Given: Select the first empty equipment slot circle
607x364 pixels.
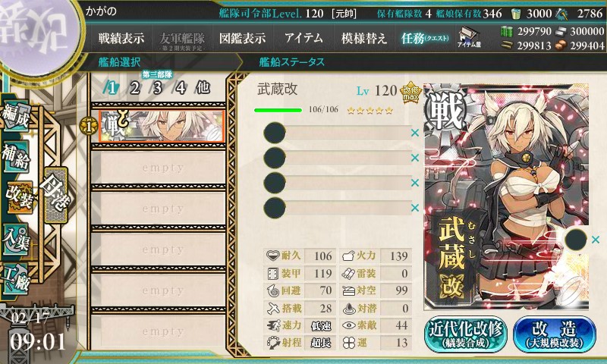Looking at the screenshot, I should tap(275, 133).
